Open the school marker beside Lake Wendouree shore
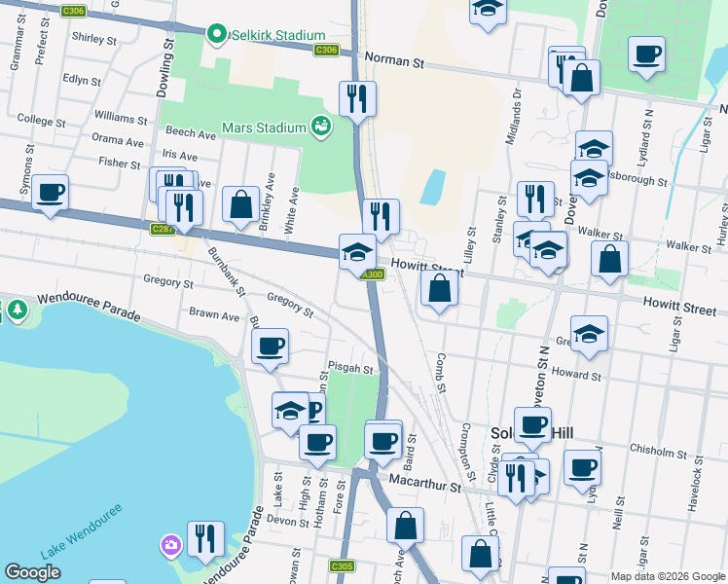Viewport: 728px width, 584px height. (290, 413)
